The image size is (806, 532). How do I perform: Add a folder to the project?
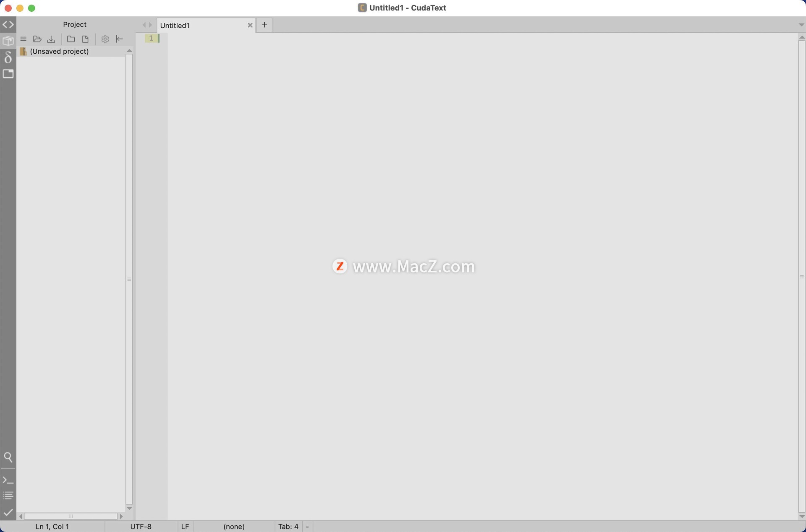pos(71,39)
